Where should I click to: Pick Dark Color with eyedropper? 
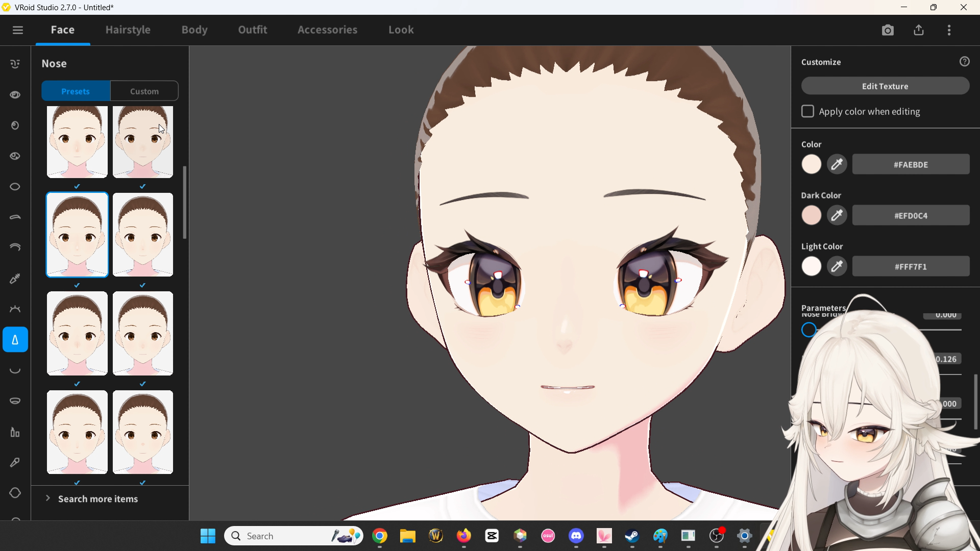tap(837, 215)
